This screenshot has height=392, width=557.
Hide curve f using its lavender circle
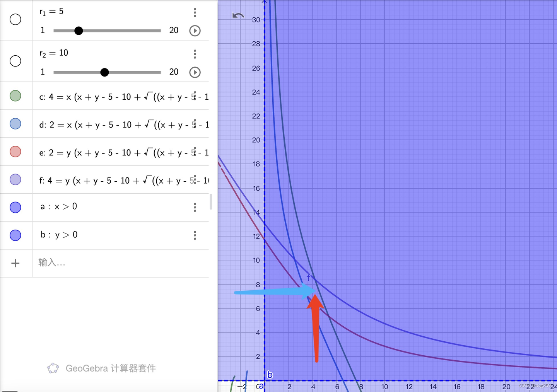(15, 179)
